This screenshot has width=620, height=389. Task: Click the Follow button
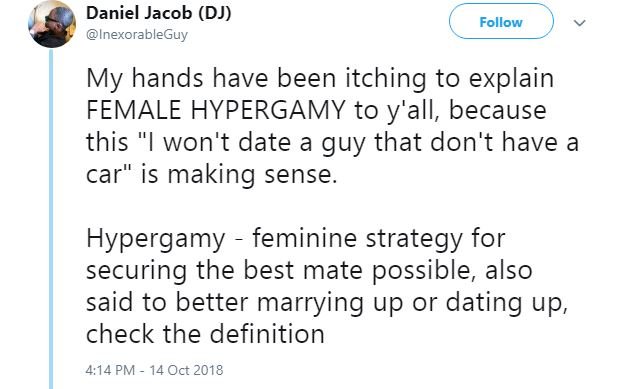click(x=501, y=22)
